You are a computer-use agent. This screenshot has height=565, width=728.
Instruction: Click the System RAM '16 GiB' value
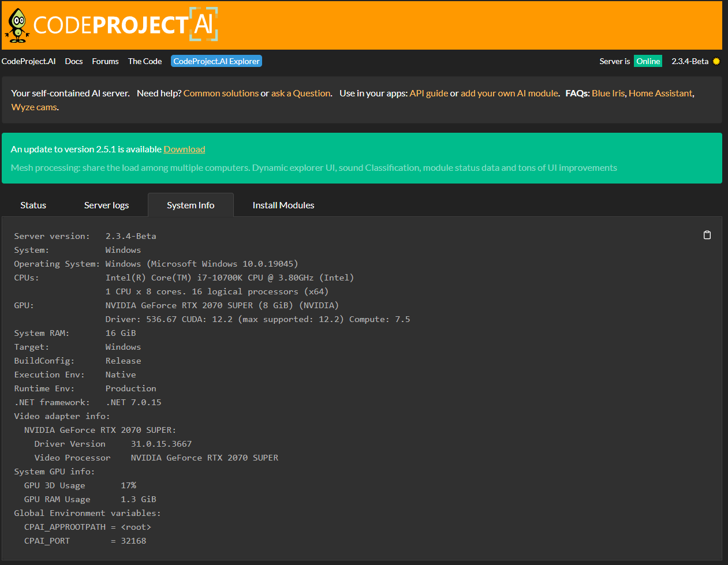(x=121, y=333)
